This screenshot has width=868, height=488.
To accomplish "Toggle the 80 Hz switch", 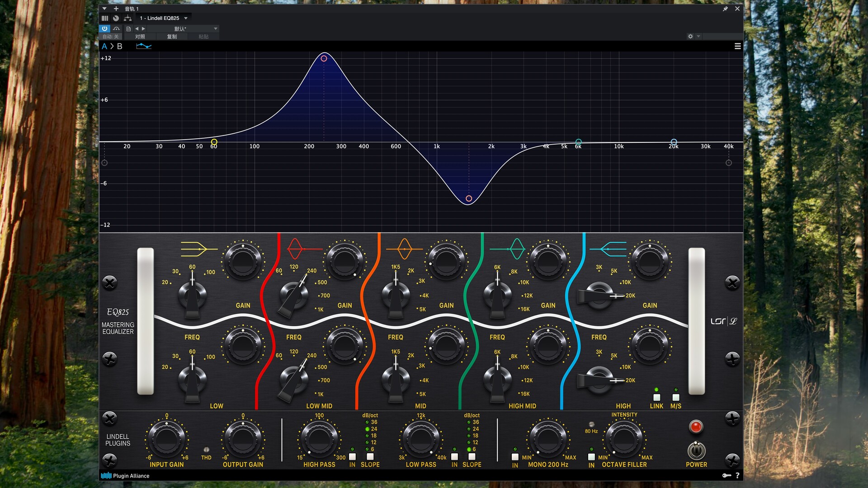I will [x=591, y=424].
